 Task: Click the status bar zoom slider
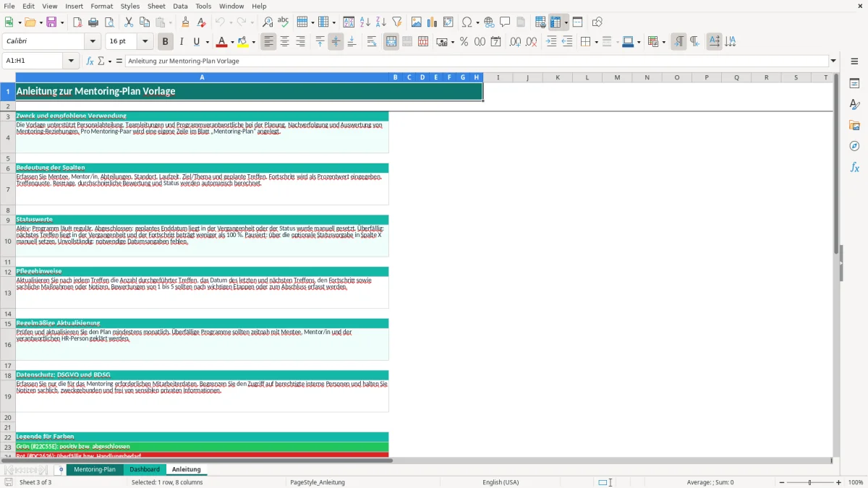tap(810, 482)
